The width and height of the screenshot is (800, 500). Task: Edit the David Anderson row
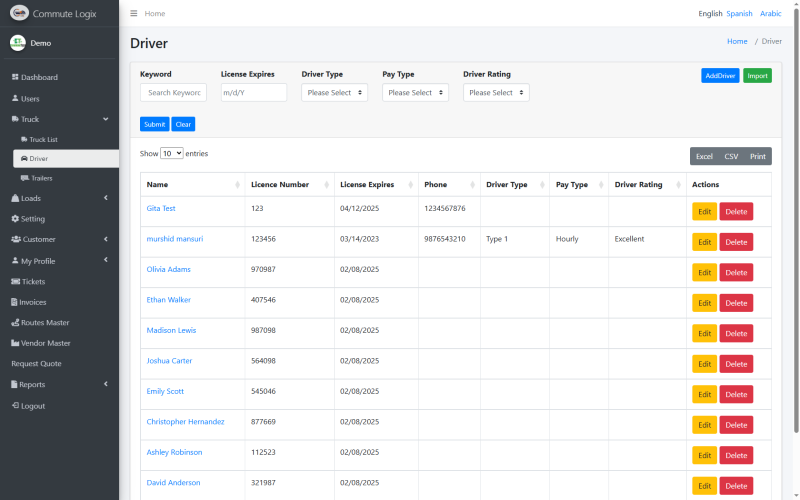tap(705, 486)
